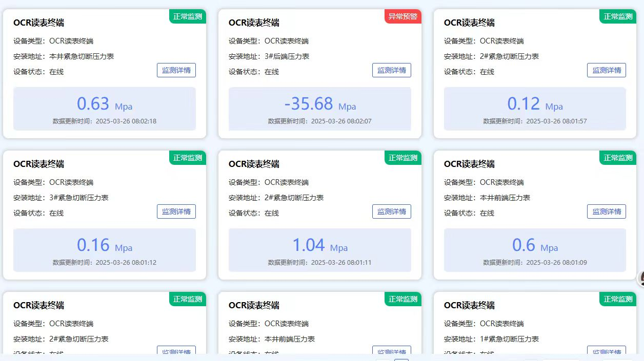View 监测详情 for 3#紧急切断压力表 card

tap(176, 212)
